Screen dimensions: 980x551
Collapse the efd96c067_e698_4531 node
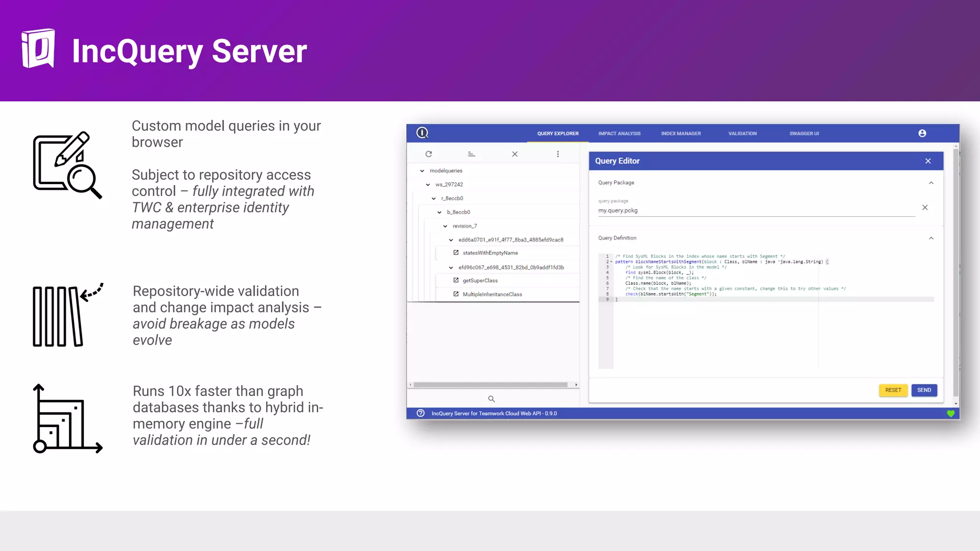tap(451, 268)
